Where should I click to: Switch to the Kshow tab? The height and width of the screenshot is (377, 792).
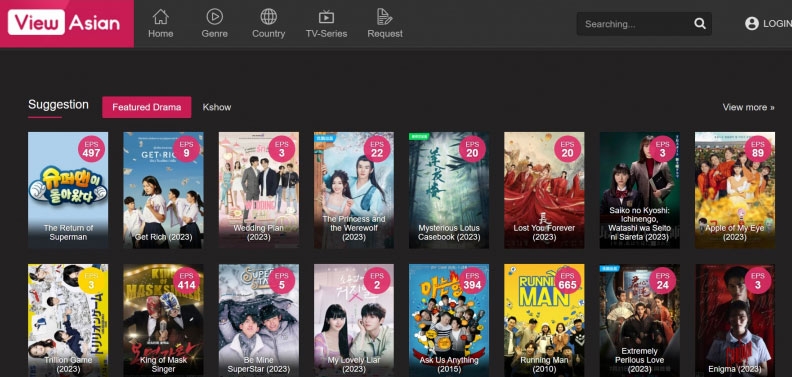217,107
